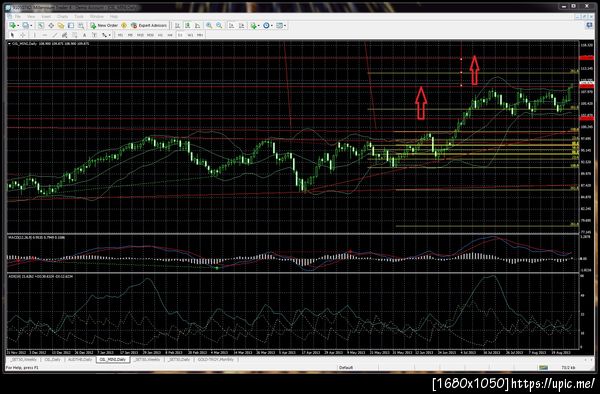Expand the Indicators dropdown arrow
The width and height of the screenshot is (600, 394).
pyautogui.click(x=259, y=26)
